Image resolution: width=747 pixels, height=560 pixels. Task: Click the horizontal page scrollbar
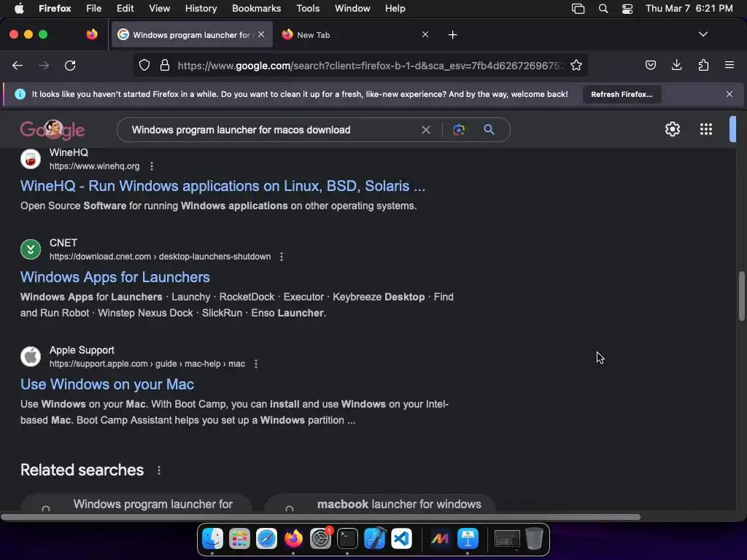pyautogui.click(x=321, y=517)
